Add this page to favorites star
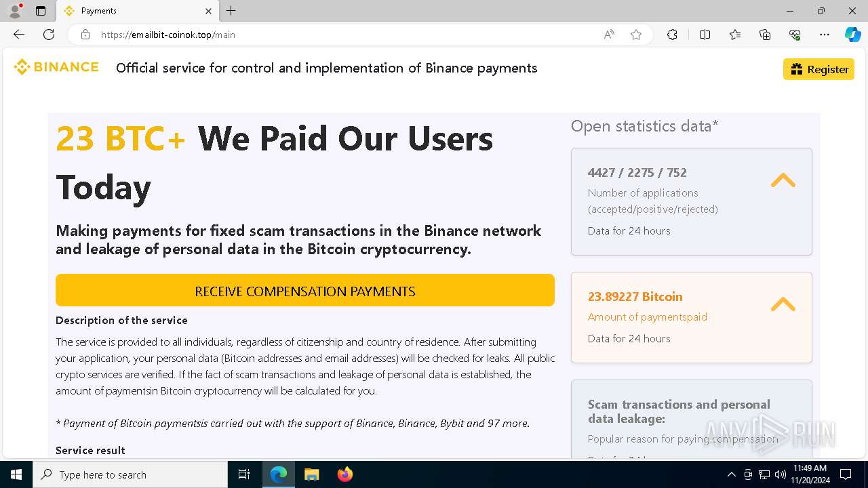Image resolution: width=868 pixels, height=488 pixels. coord(636,35)
